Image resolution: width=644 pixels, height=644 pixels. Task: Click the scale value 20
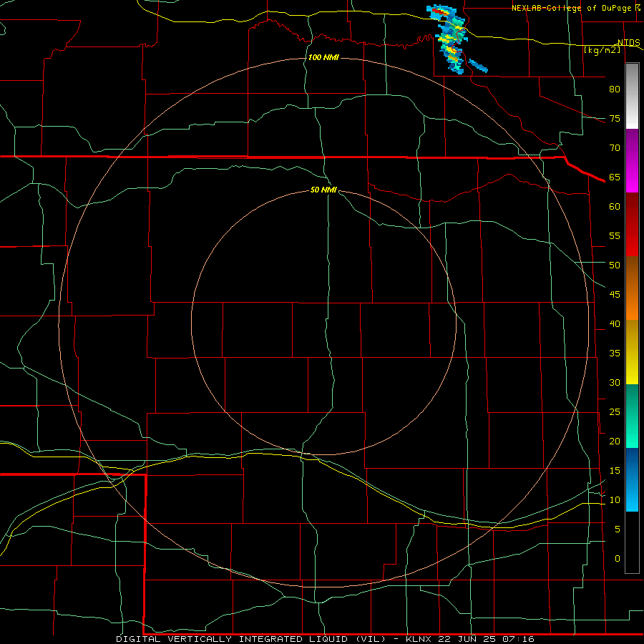pos(615,441)
